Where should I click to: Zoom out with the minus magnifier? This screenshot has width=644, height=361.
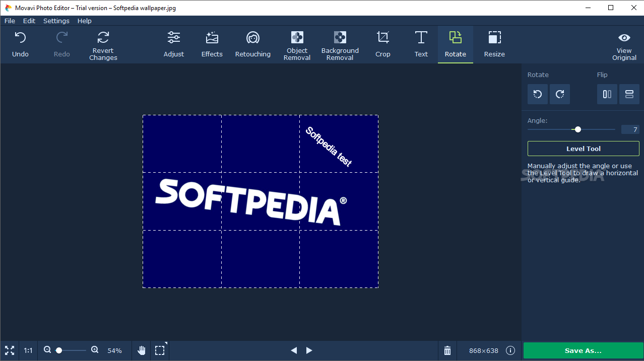47,350
